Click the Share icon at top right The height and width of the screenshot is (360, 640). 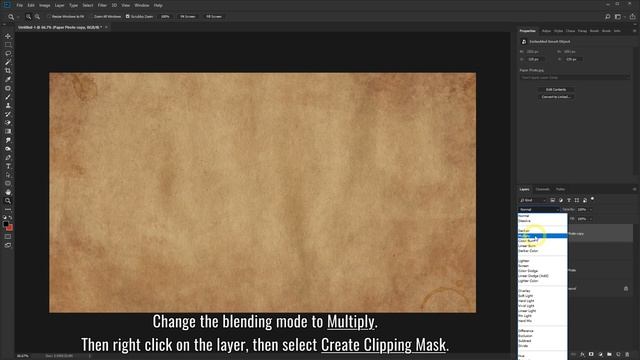click(x=632, y=17)
